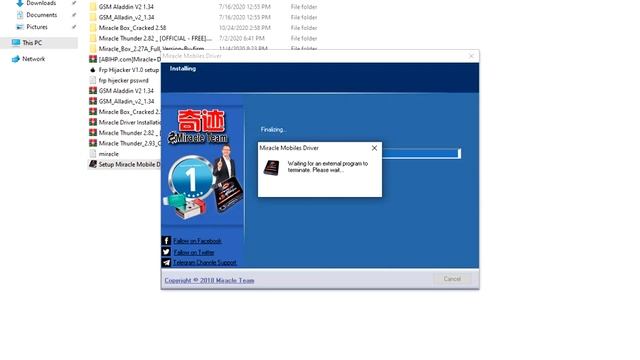Image resolution: width=640 pixels, height=360 pixels.
Task: Select Frp Hijacker V1.0 setup file name
Action: tap(129, 70)
